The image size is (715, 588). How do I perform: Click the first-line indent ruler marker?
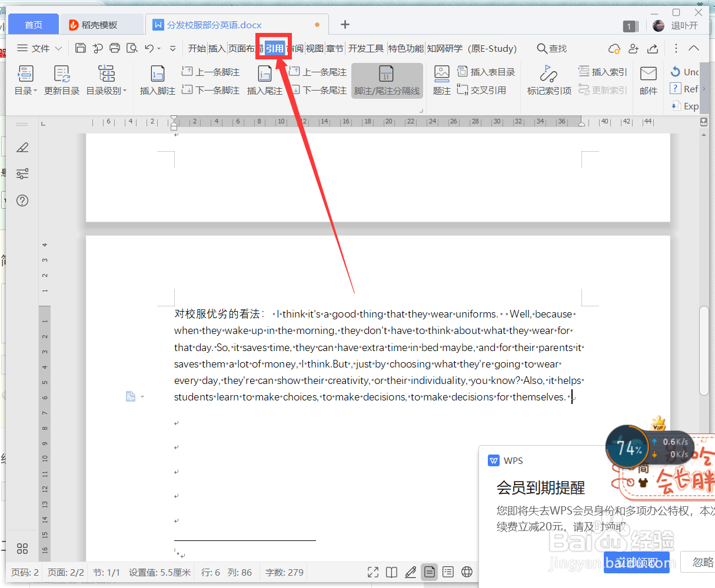pyautogui.click(x=174, y=119)
